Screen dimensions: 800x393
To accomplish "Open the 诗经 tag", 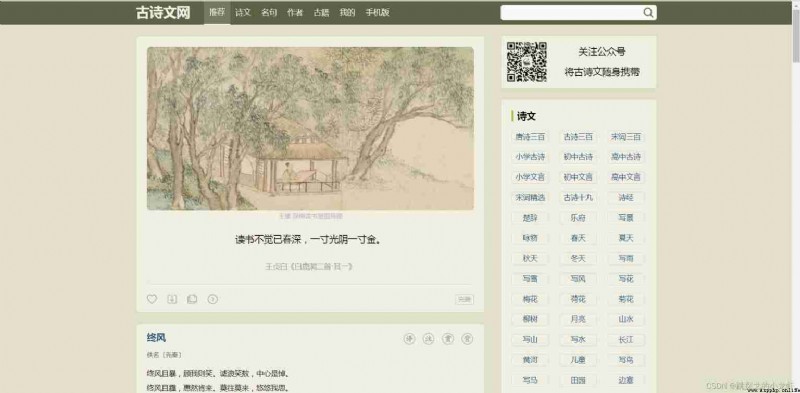I will [x=626, y=198].
